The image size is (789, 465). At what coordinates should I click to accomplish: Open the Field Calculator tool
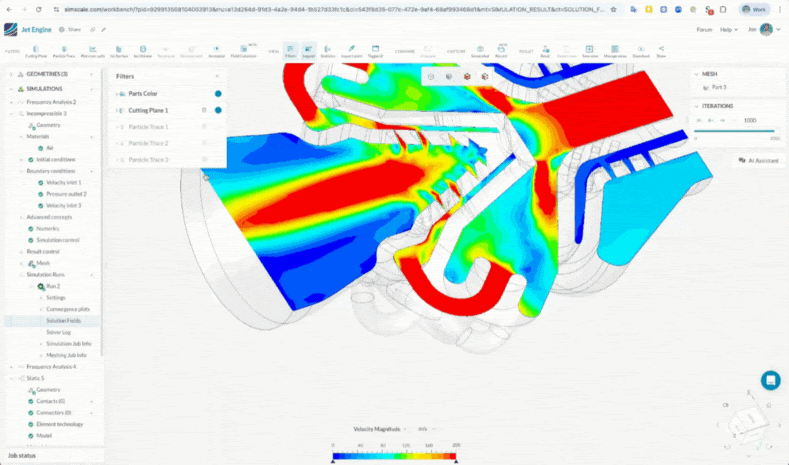(x=243, y=50)
